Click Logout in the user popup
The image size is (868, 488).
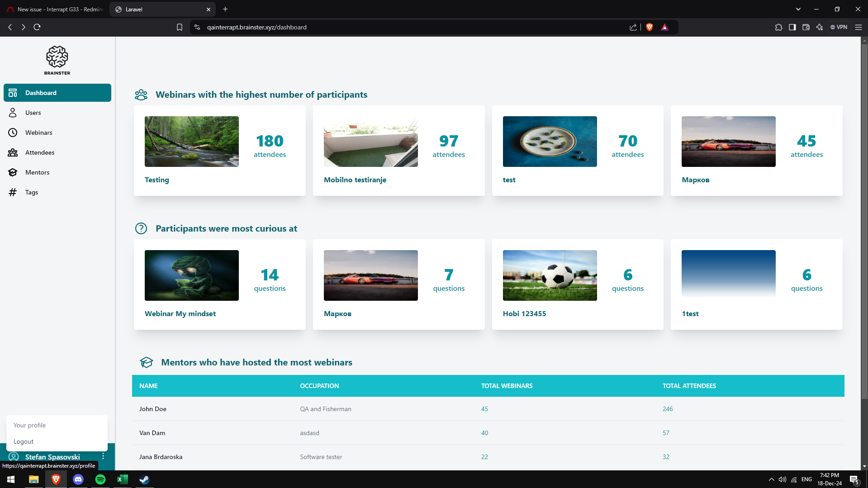pyautogui.click(x=24, y=441)
